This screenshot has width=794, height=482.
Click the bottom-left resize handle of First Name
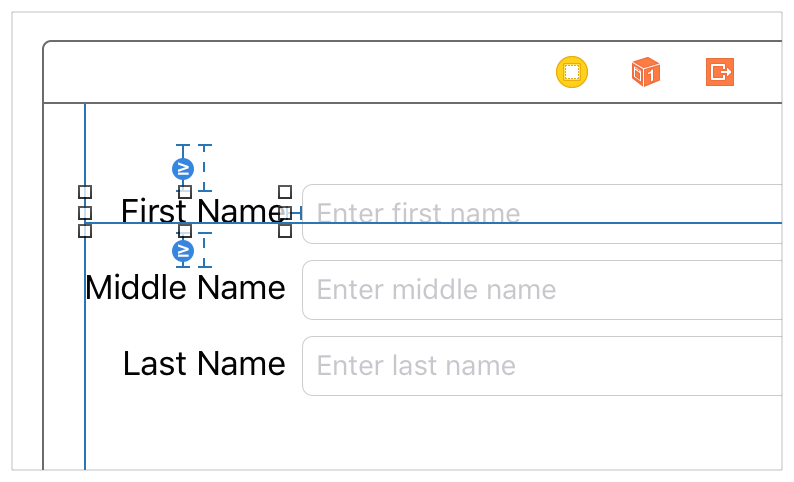pyautogui.click(x=85, y=231)
